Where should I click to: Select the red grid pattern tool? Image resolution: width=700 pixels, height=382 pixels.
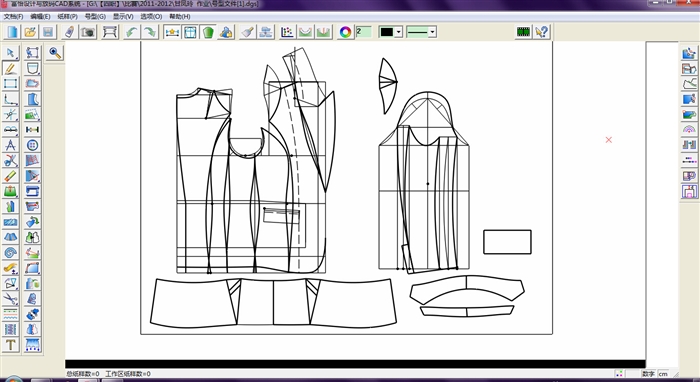tap(33, 161)
